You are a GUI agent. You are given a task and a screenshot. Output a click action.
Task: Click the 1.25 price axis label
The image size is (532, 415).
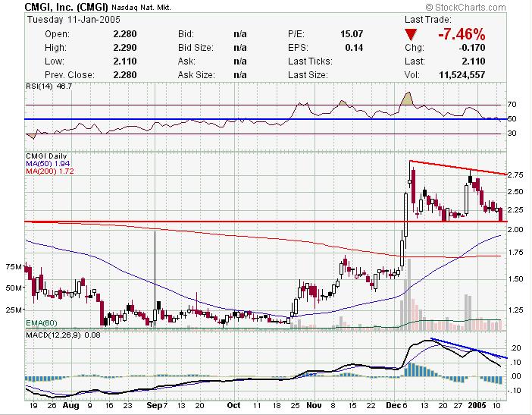pos(516,310)
